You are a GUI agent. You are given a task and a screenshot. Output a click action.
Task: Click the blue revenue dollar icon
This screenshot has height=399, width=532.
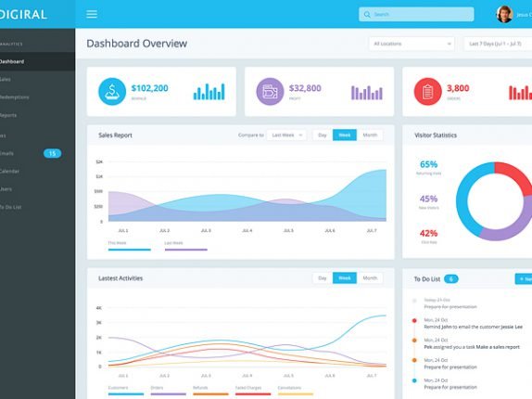pyautogui.click(x=112, y=91)
